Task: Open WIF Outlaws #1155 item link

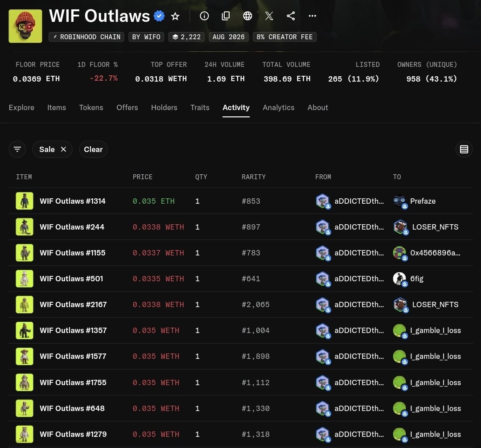Action: [x=72, y=253]
